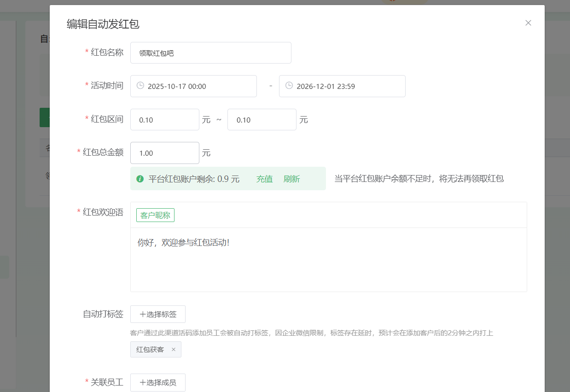Close the 编辑自动发红包 dialog
The image size is (570, 392).
click(528, 23)
